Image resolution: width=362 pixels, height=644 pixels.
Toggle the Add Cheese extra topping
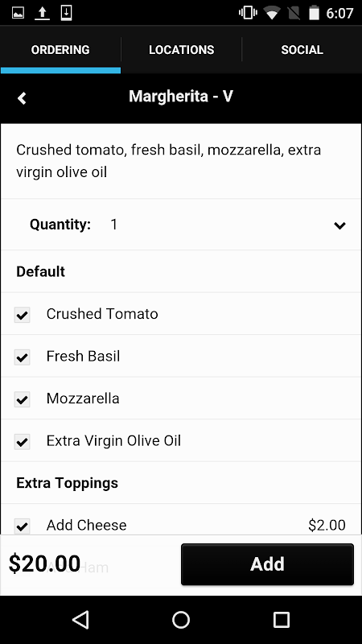(x=23, y=526)
